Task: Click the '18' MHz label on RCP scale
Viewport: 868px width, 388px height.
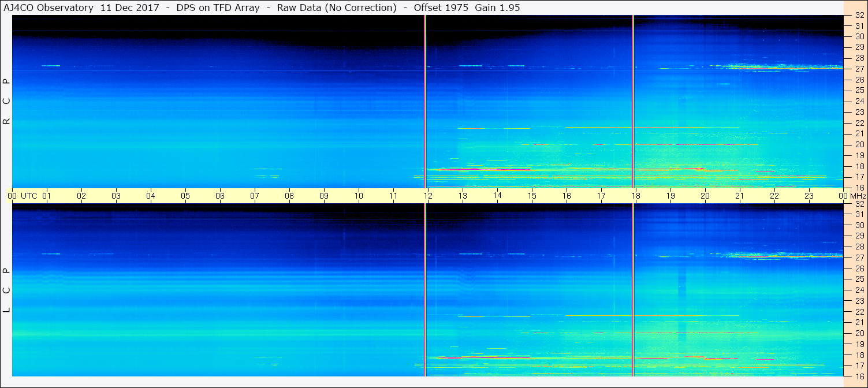Action: click(859, 166)
